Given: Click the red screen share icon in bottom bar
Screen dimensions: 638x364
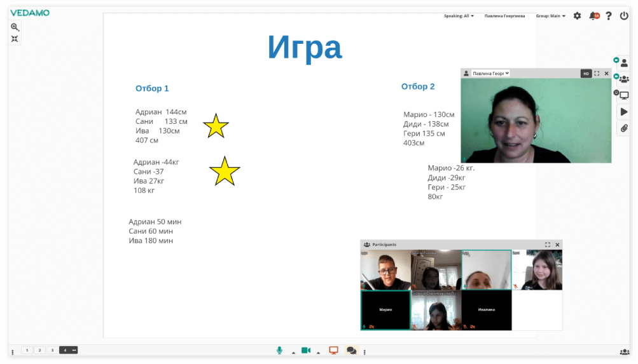Looking at the screenshot, I should pyautogui.click(x=334, y=350).
